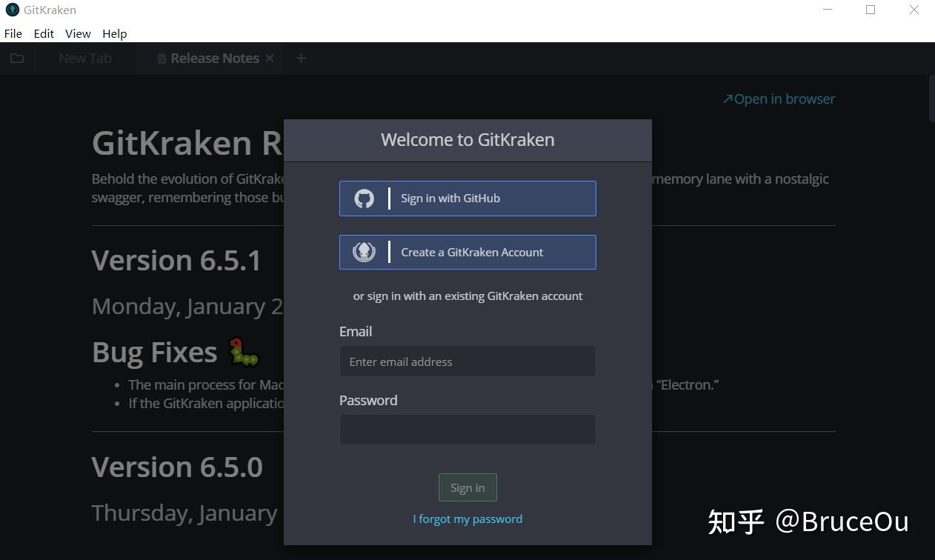Open the Edit menu
Image resolution: width=935 pixels, height=560 pixels.
[43, 33]
